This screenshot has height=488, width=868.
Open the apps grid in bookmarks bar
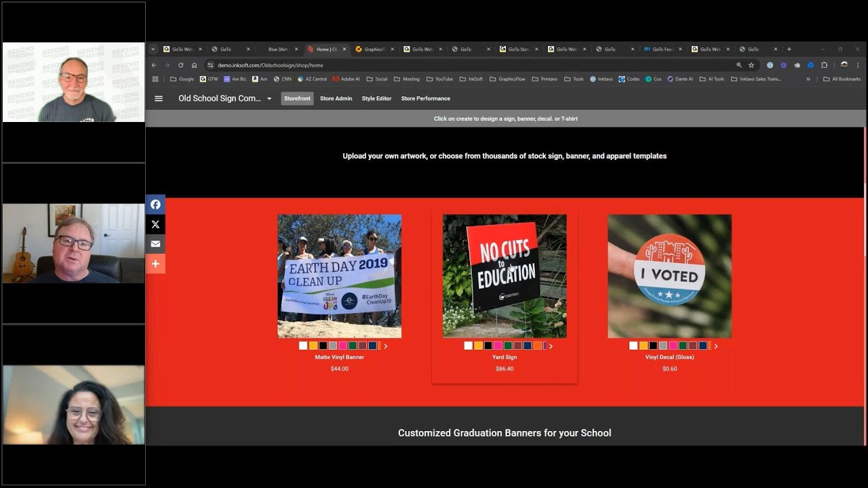point(155,79)
